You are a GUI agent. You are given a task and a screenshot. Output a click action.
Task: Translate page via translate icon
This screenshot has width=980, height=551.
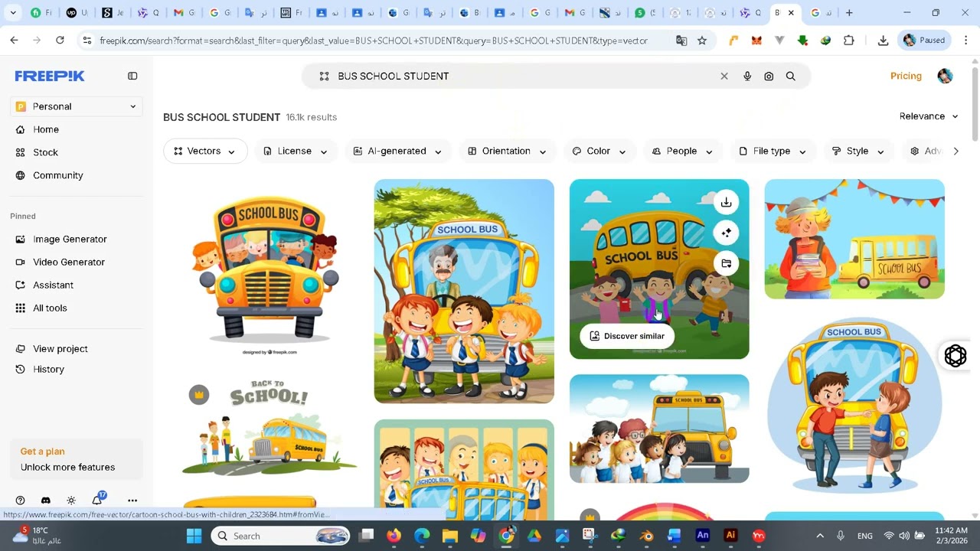click(681, 41)
